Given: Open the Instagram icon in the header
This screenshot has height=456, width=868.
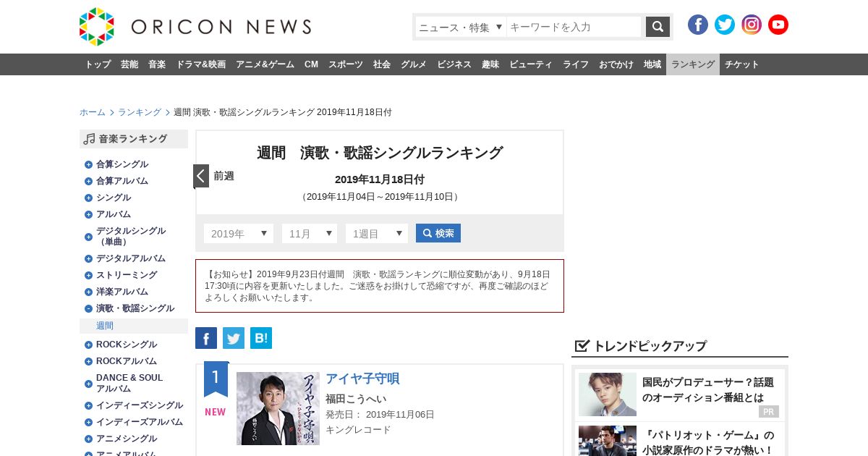Looking at the screenshot, I should (752, 25).
